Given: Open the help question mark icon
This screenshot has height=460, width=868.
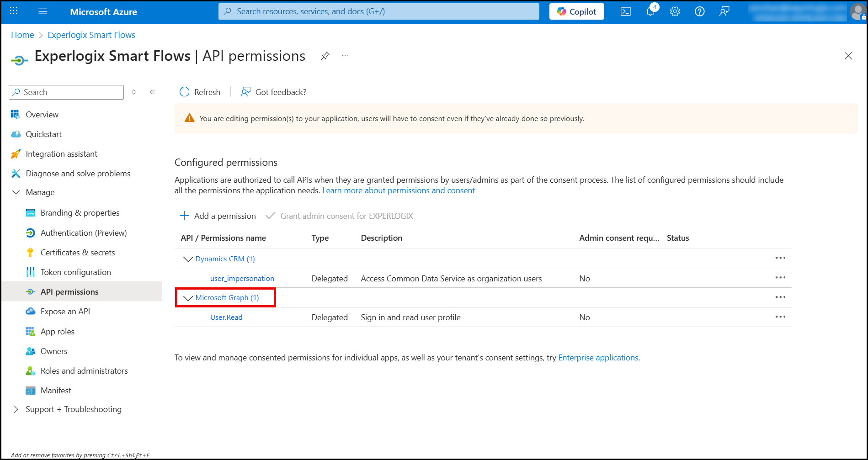Looking at the screenshot, I should tap(700, 11).
